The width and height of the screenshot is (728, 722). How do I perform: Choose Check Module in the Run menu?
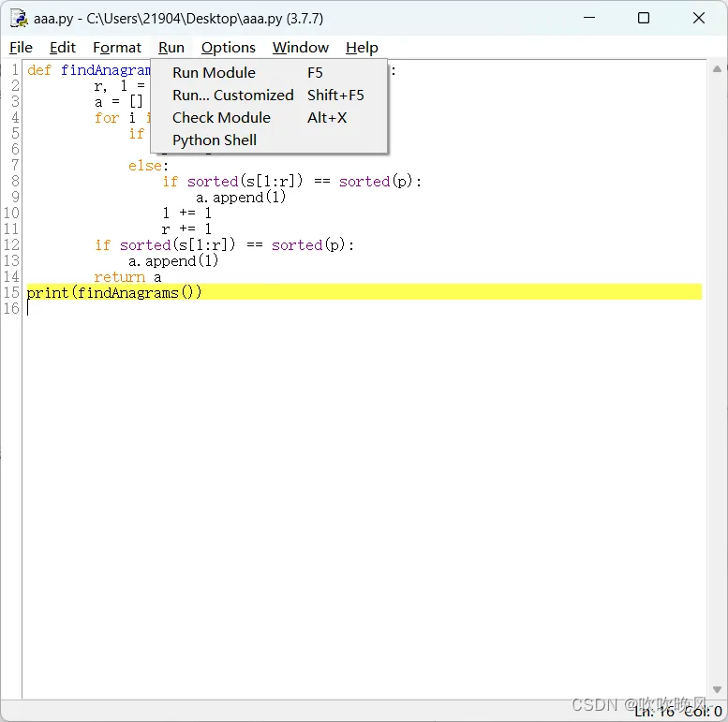click(x=269, y=118)
